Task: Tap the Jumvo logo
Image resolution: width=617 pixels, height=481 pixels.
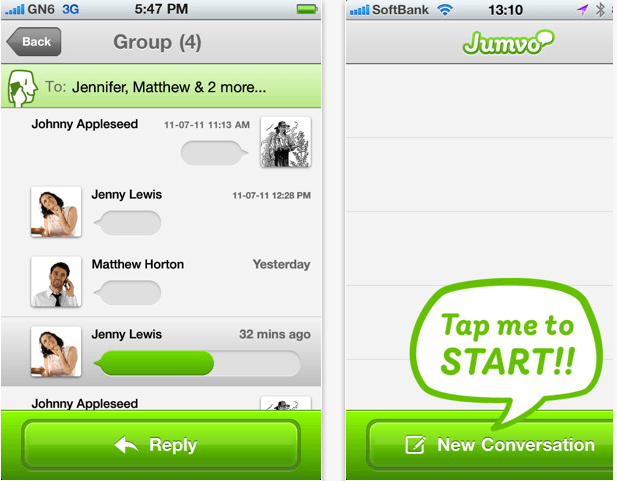Action: pyautogui.click(x=508, y=42)
